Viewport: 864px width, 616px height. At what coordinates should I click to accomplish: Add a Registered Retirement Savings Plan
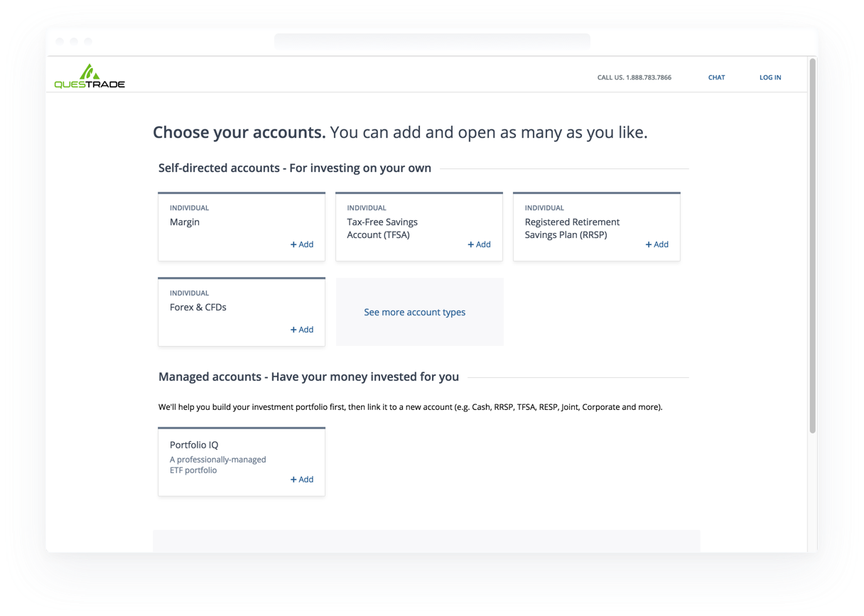coord(657,244)
